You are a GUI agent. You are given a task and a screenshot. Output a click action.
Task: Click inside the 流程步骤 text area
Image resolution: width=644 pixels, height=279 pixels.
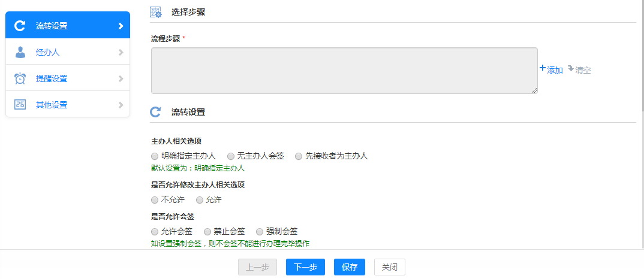coord(344,71)
